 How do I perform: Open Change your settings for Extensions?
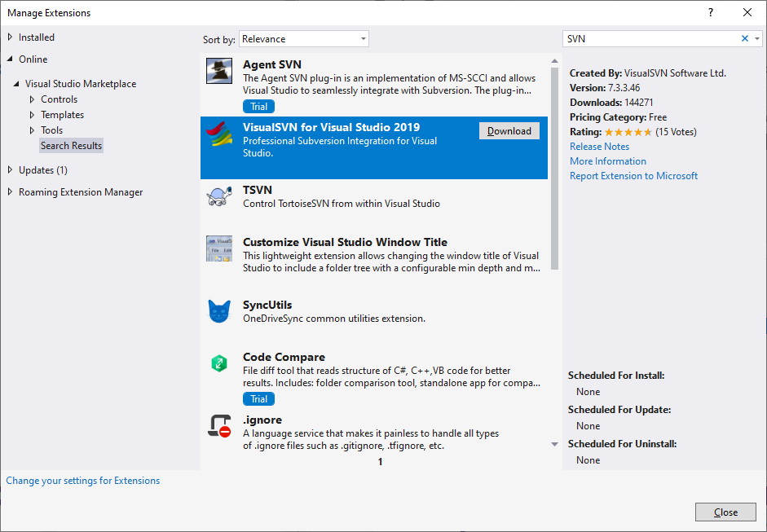tap(82, 481)
